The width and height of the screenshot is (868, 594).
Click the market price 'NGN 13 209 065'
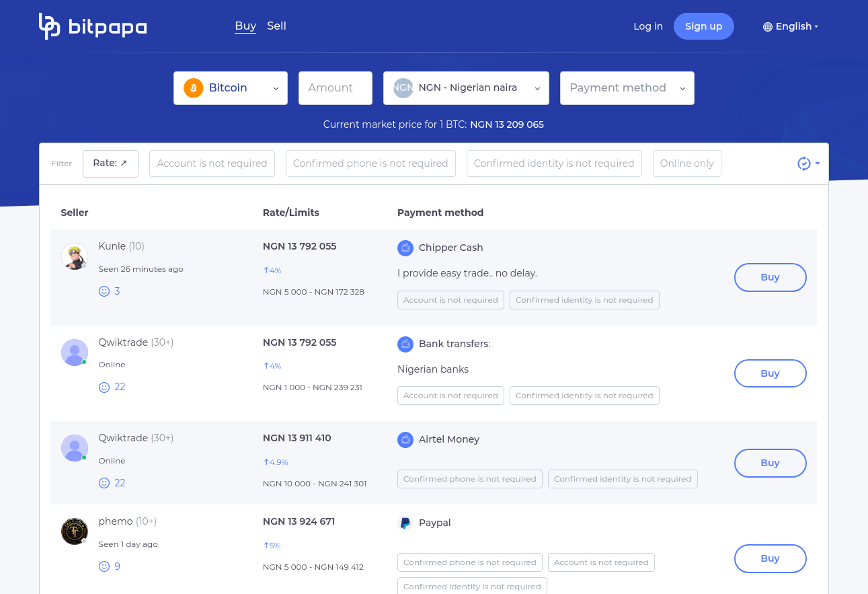tap(507, 124)
